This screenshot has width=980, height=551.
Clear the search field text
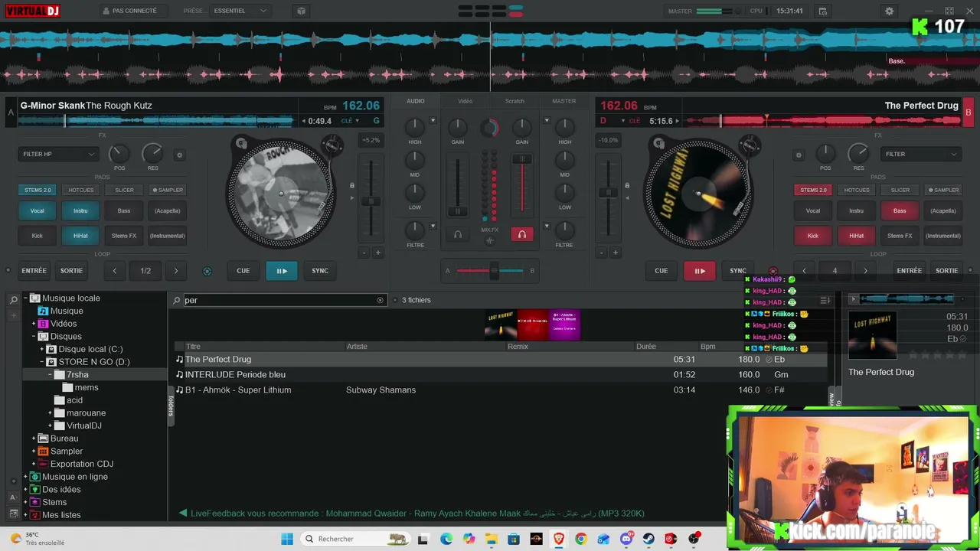click(x=380, y=300)
